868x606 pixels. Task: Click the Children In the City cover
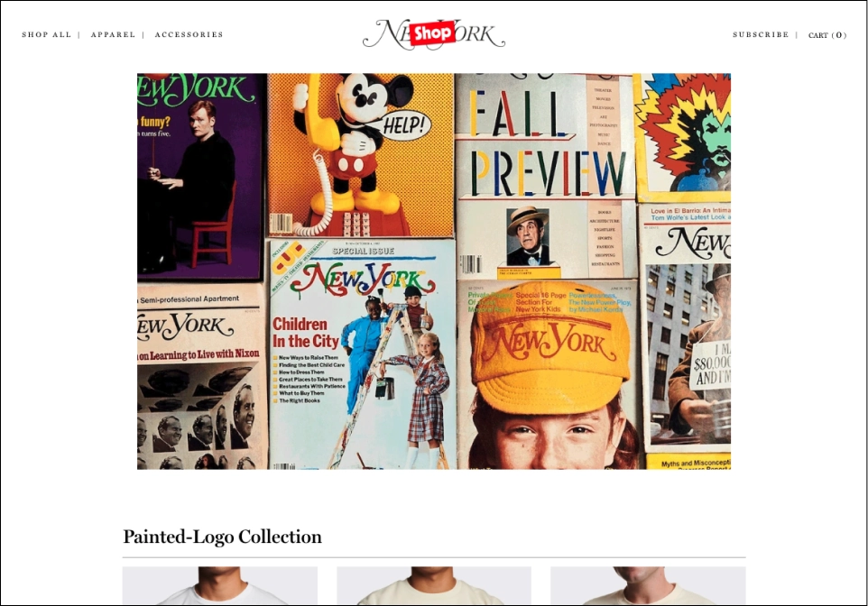[x=363, y=354]
